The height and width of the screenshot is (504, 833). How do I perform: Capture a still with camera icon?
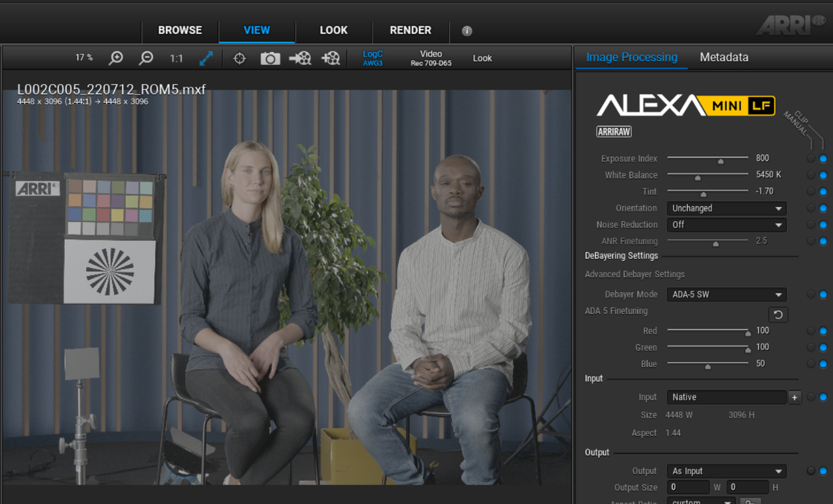coord(270,59)
